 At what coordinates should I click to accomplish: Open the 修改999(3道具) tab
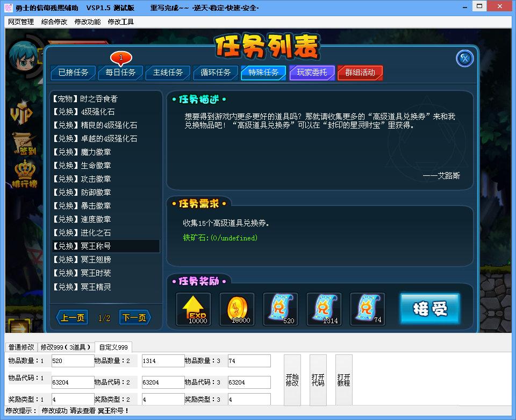tap(66, 347)
